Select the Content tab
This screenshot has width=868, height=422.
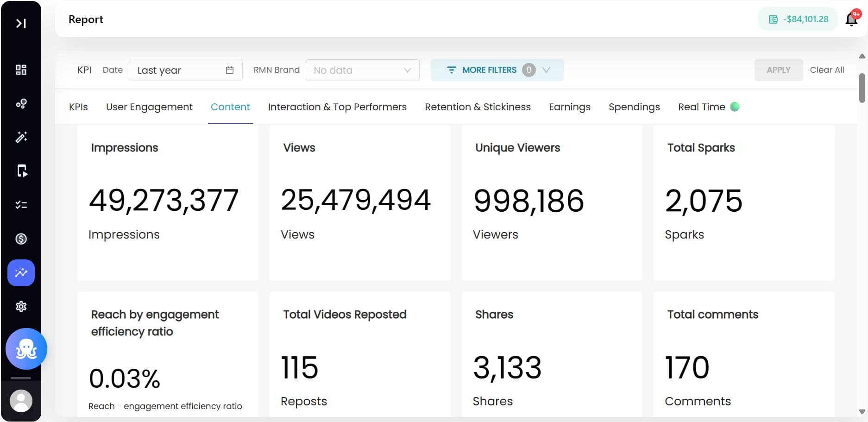click(x=230, y=107)
